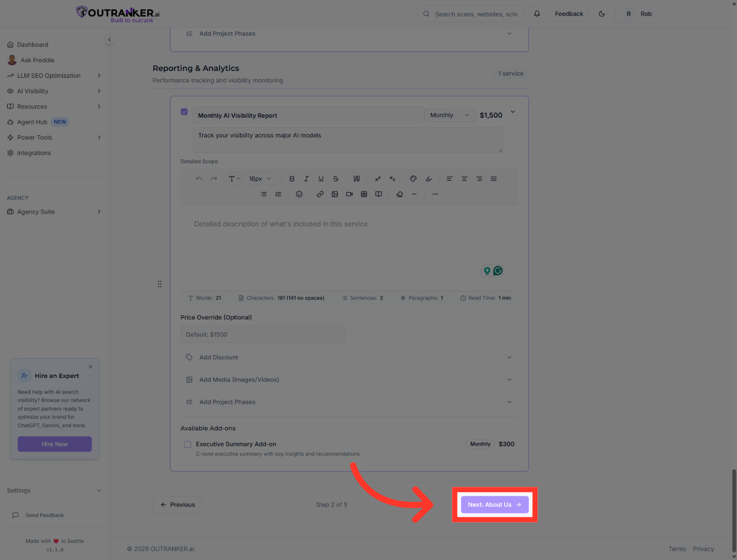The image size is (737, 560).
Task: Open the Terms link in footer
Action: [677, 549]
